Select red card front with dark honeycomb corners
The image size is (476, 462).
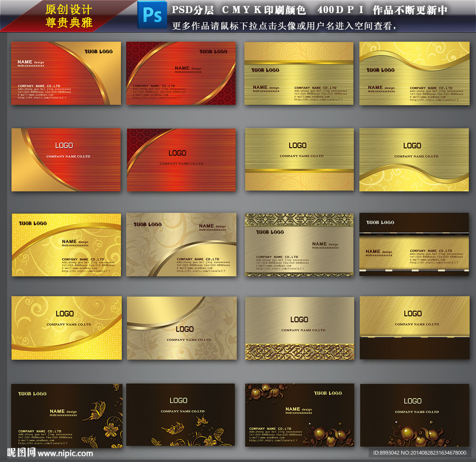click(x=181, y=73)
